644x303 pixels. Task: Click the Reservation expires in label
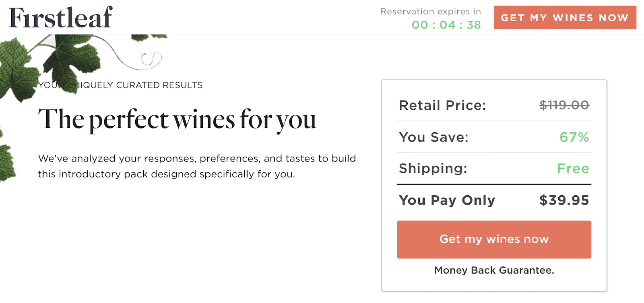pyautogui.click(x=431, y=11)
